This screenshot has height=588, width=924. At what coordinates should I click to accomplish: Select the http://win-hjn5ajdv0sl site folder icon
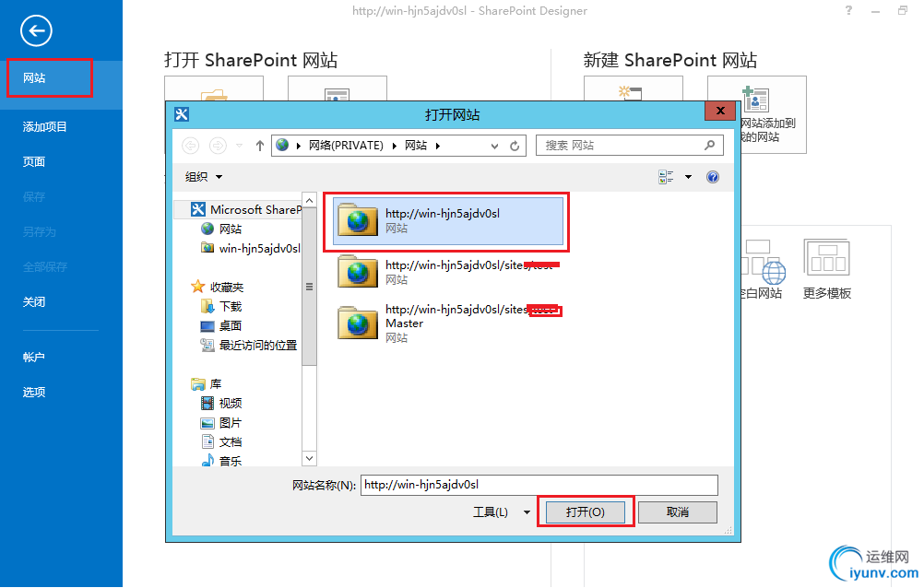click(x=358, y=219)
